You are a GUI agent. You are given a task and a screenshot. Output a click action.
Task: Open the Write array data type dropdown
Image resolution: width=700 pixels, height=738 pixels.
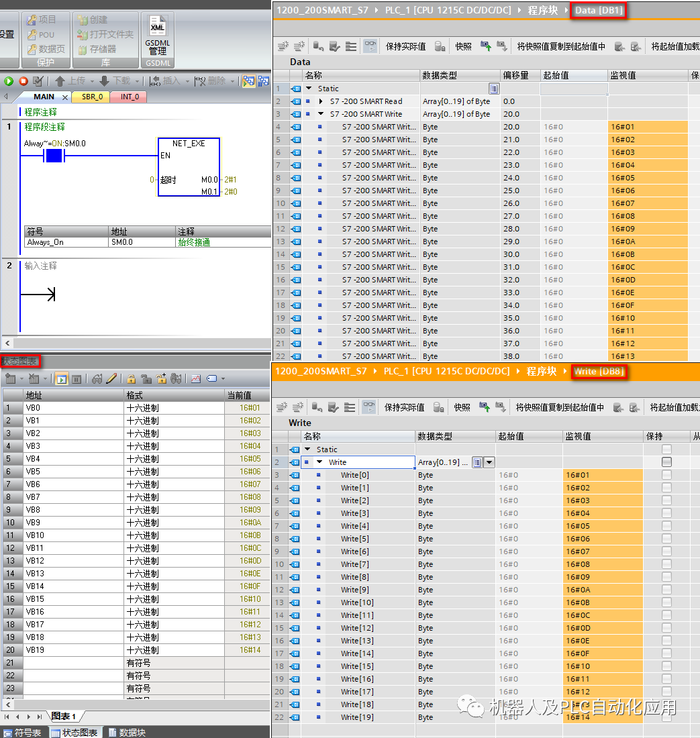(x=489, y=462)
